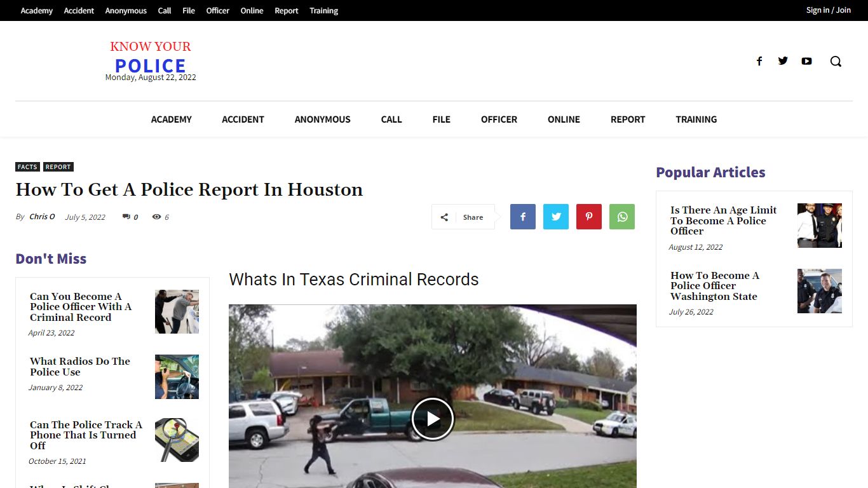
Task: Click the date July 5, 2022
Action: pyautogui.click(x=85, y=217)
